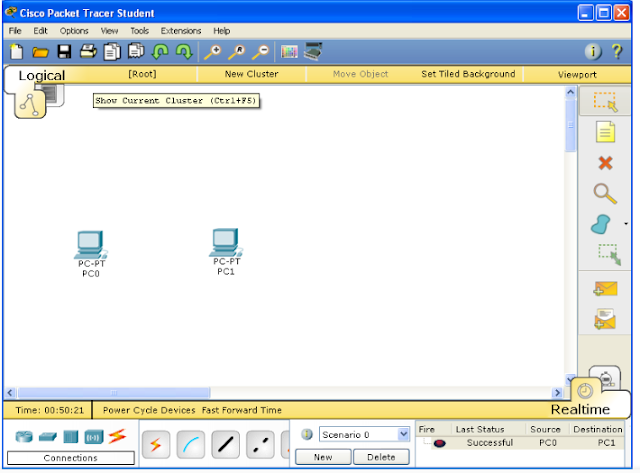Click the [Root] cluster label
The image size is (640, 473).
pos(142,74)
